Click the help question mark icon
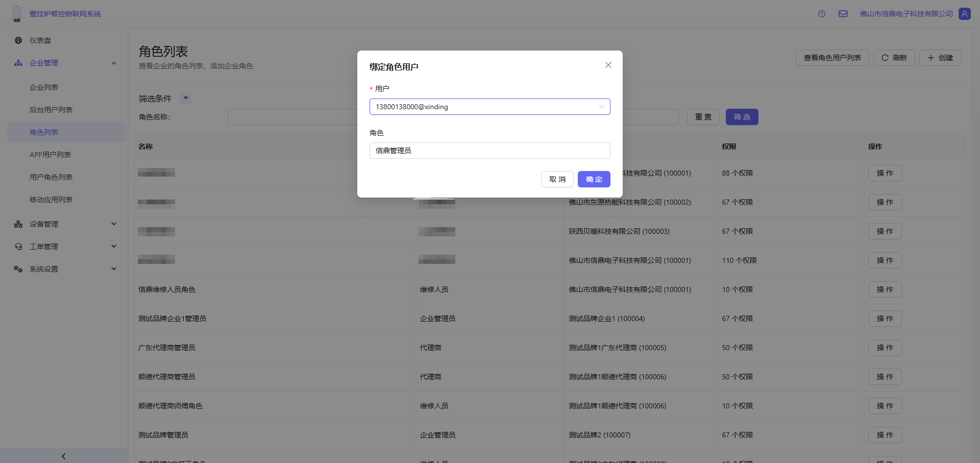Image resolution: width=980 pixels, height=463 pixels. (821, 14)
